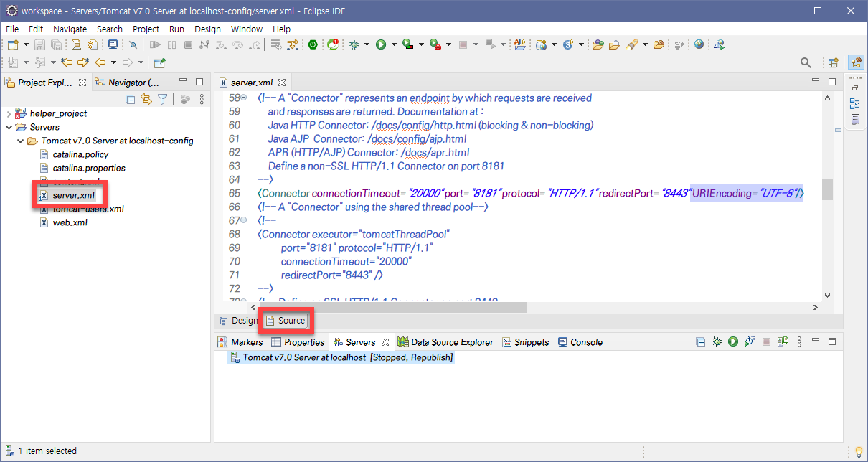
Task: Select catalina.policy file
Action: coord(75,154)
